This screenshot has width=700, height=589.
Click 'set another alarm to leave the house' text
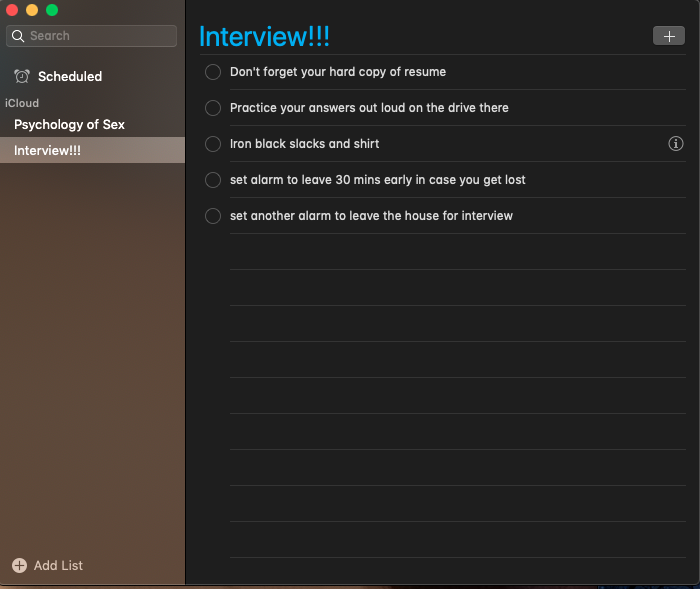tap(371, 216)
